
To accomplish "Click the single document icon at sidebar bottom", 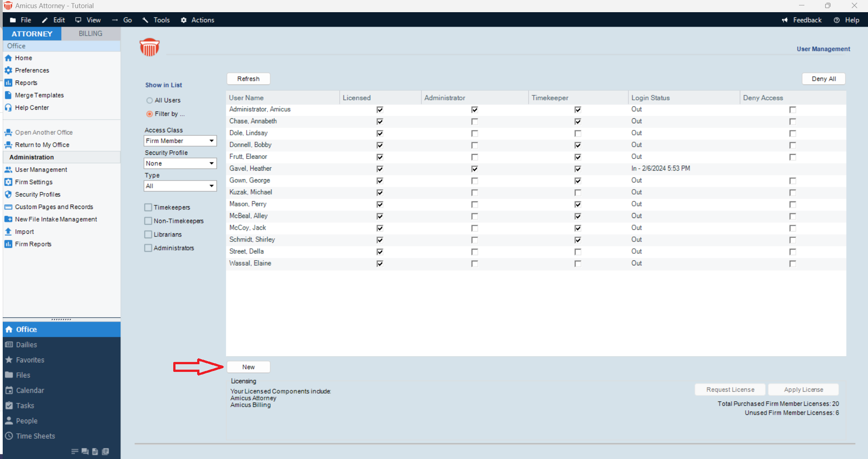I will pyautogui.click(x=95, y=452).
